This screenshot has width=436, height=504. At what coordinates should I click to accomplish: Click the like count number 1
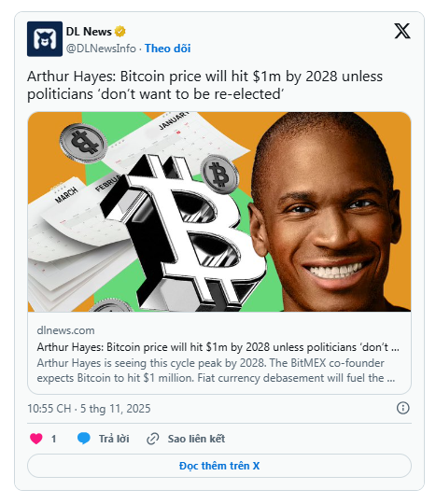[x=54, y=439]
